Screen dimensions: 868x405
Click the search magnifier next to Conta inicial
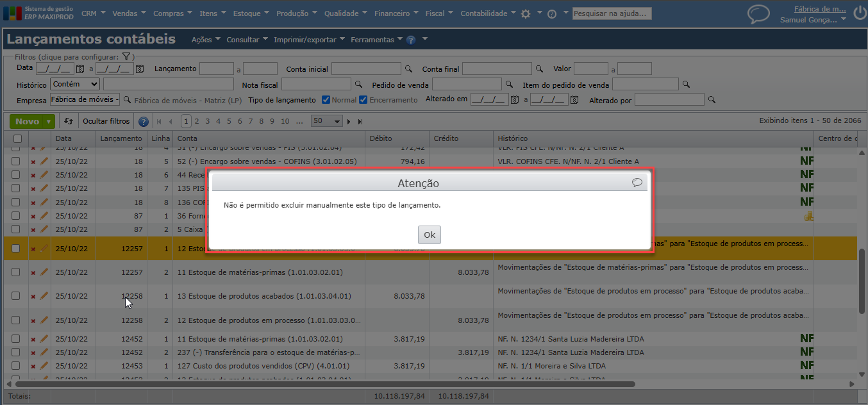point(408,69)
